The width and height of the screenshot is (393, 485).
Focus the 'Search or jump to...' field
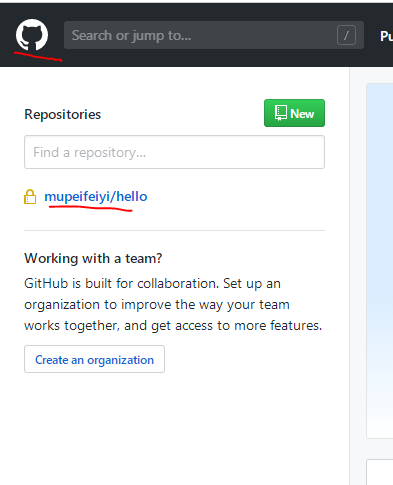pyautogui.click(x=214, y=35)
